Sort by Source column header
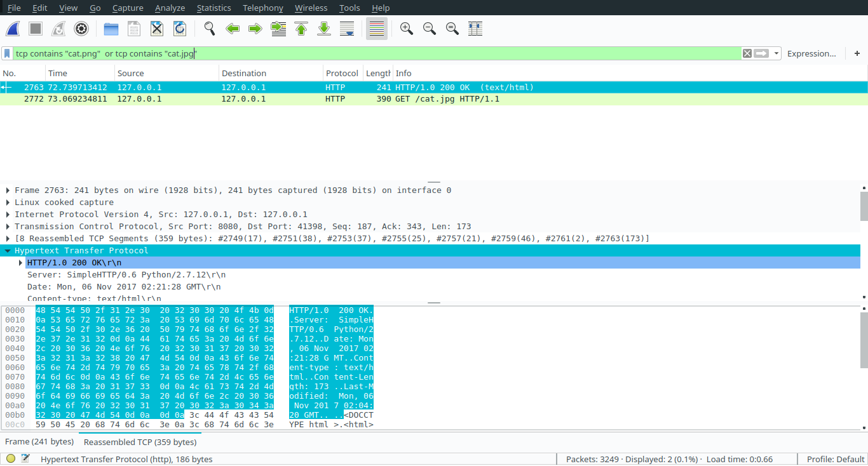 coord(167,73)
